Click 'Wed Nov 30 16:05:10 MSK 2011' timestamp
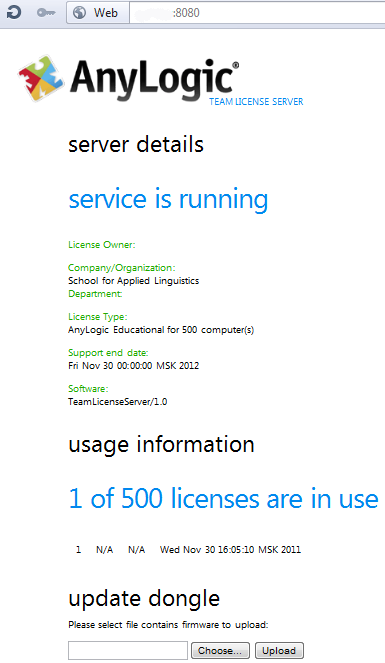385x663 pixels. click(230, 550)
